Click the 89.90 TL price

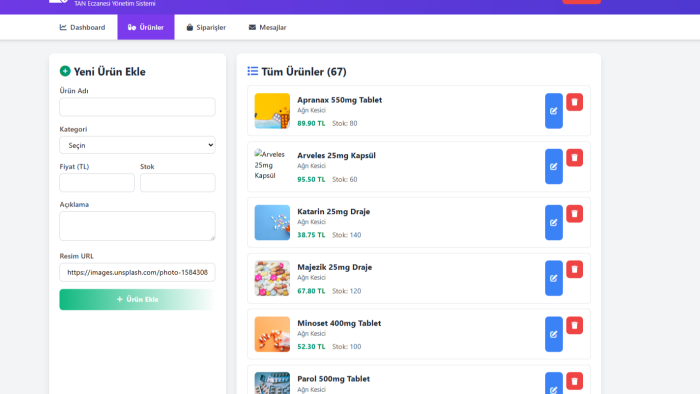pyautogui.click(x=311, y=124)
